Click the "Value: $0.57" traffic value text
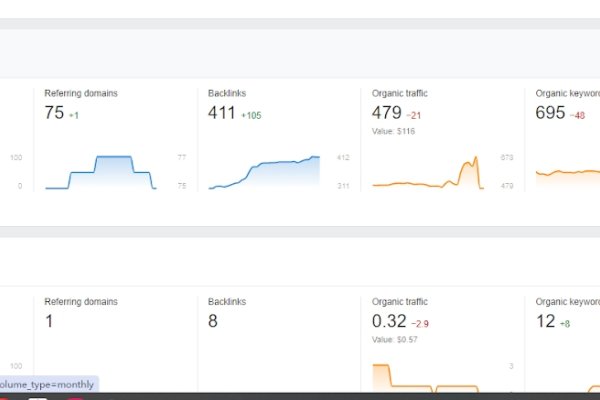Viewport: 600px width, 400px height. coord(396,340)
